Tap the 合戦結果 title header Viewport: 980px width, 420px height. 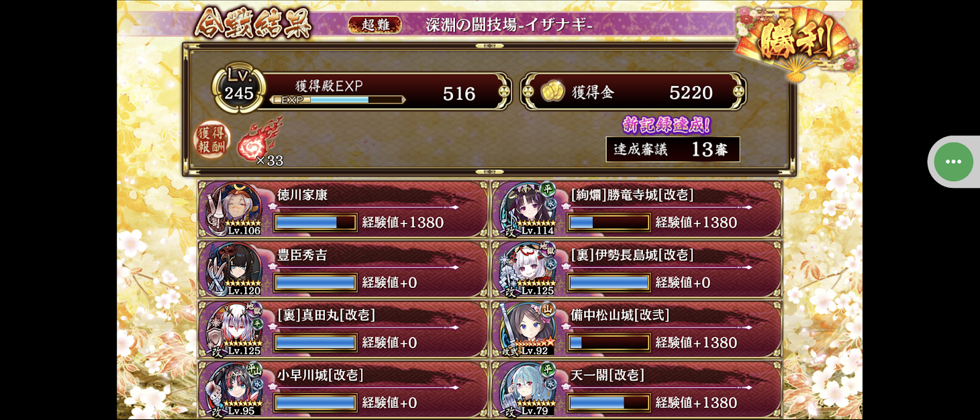(x=254, y=24)
